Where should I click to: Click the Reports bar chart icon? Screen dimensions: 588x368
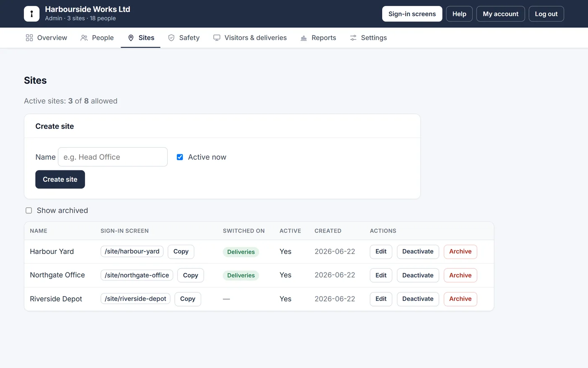(304, 38)
